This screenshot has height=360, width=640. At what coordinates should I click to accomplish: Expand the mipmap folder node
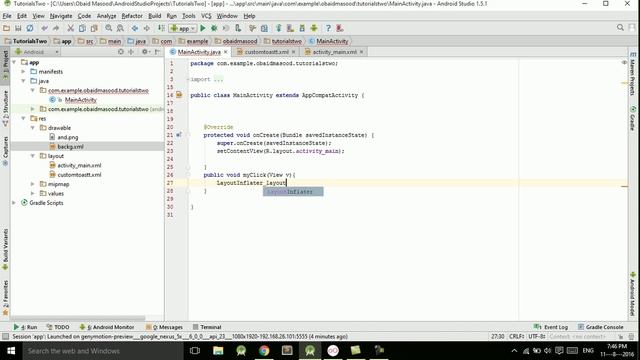tap(33, 184)
